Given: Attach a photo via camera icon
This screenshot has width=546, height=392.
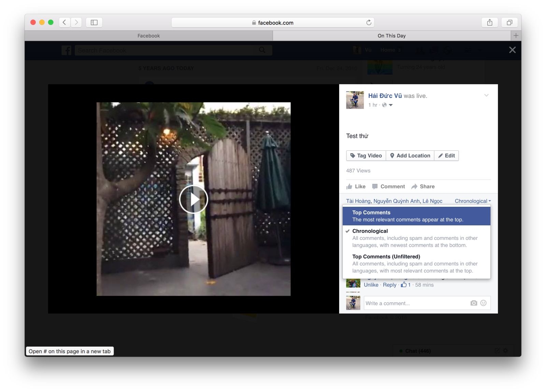Looking at the screenshot, I should (474, 303).
